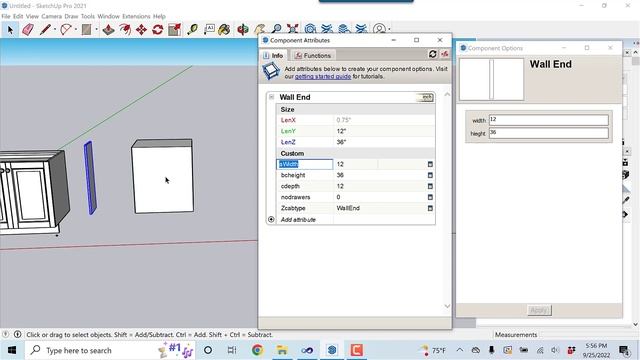Select the Rotate tool

[x=158, y=30]
